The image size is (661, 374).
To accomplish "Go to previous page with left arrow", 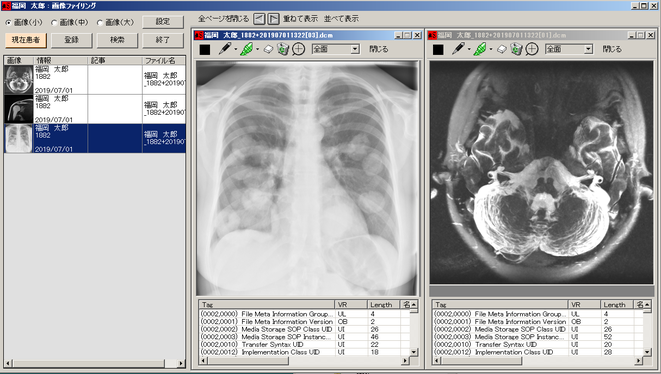I will pyautogui.click(x=259, y=19).
